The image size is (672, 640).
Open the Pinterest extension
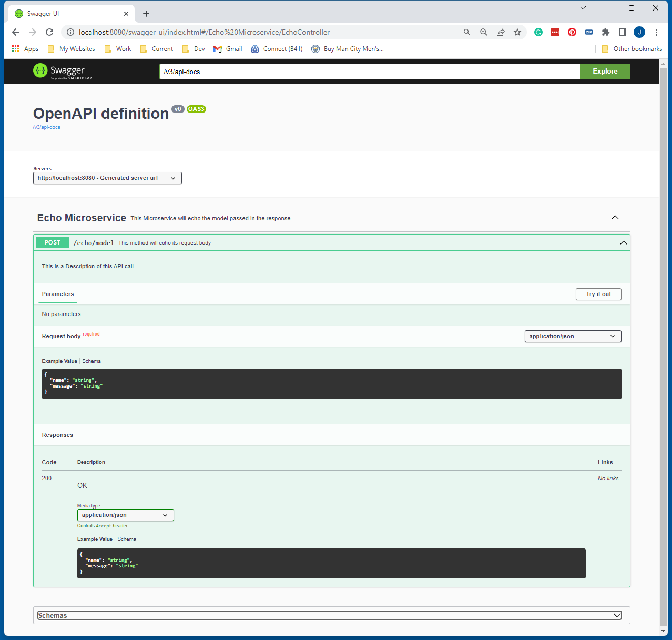(x=572, y=32)
